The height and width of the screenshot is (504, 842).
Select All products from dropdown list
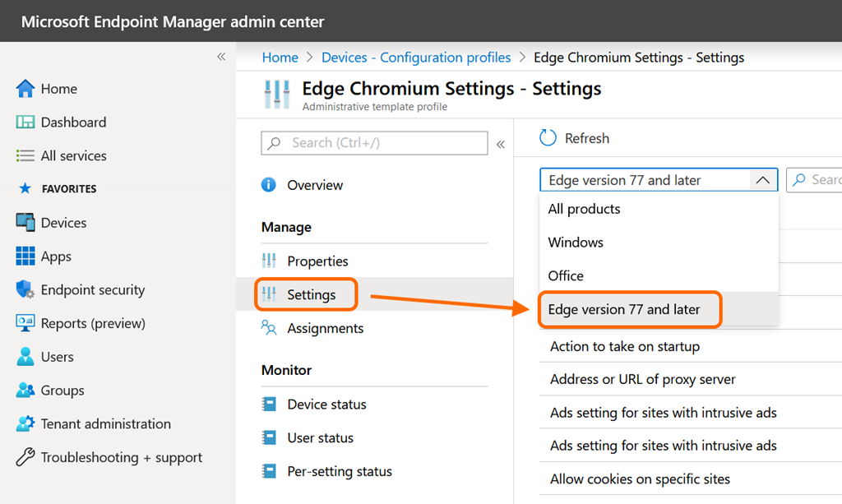(x=585, y=209)
